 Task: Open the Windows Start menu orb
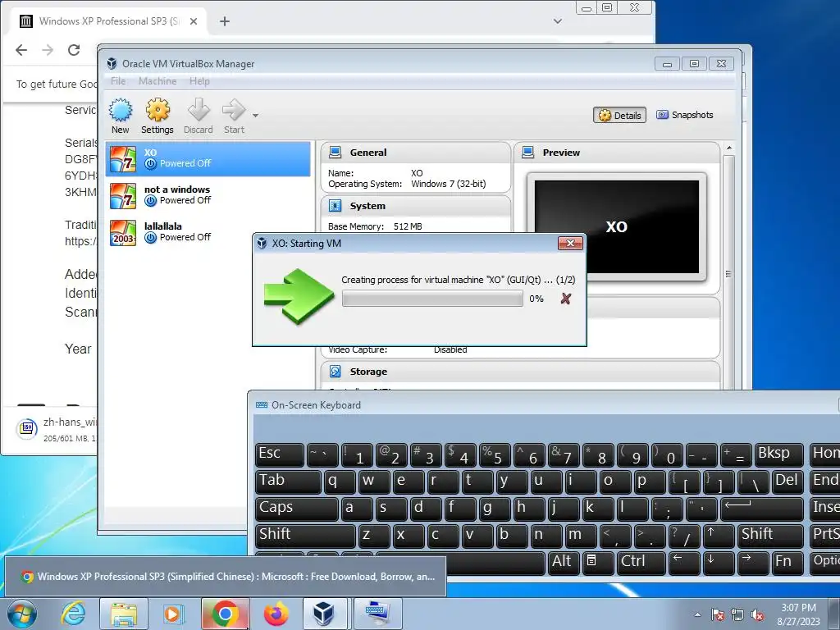[x=22, y=614]
